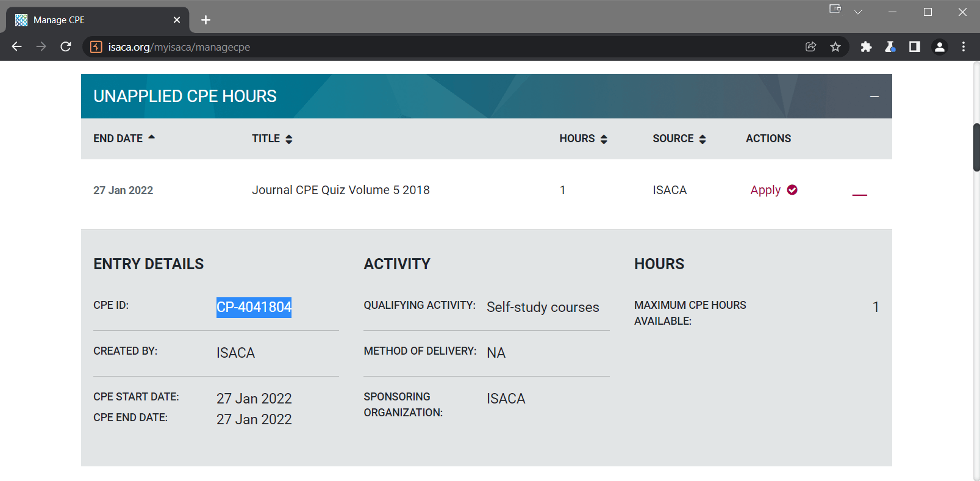Click the tab search chevron in the title bar
The image size is (980, 481).
(x=858, y=12)
